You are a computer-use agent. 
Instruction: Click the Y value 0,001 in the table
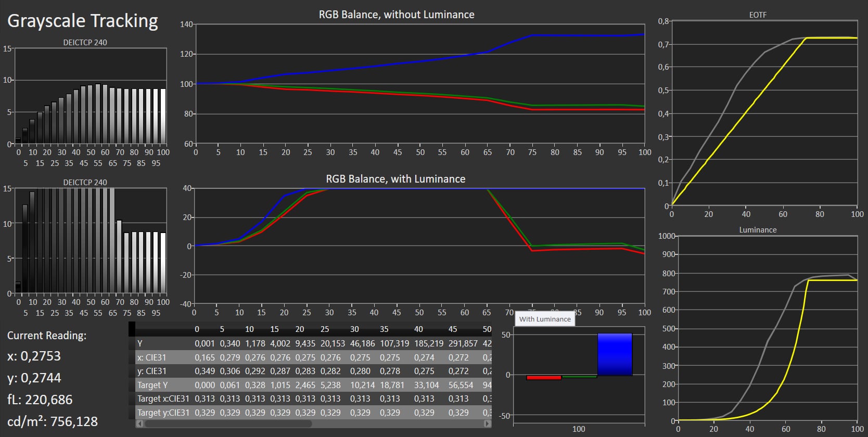pyautogui.click(x=205, y=343)
